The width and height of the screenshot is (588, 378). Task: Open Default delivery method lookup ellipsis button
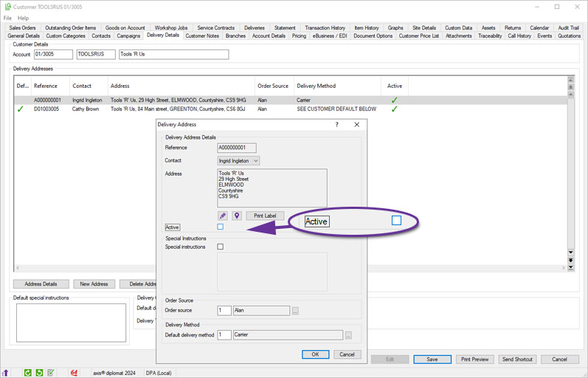348,335
